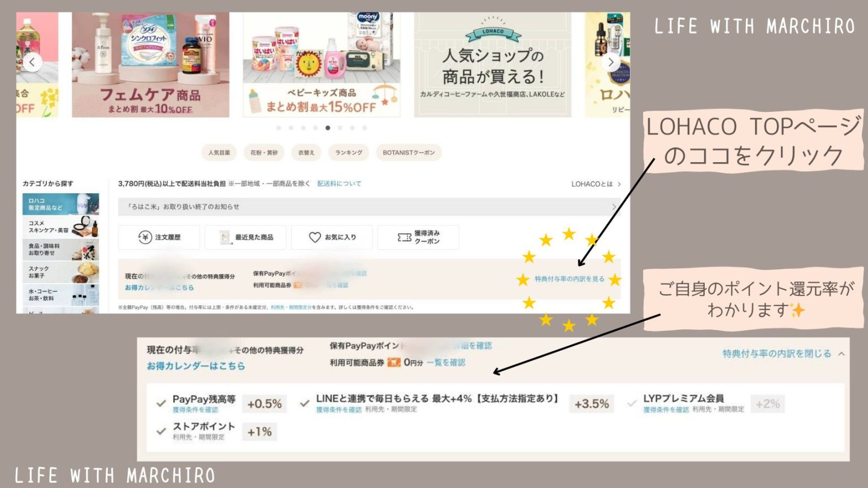Select the fourth carousel dot indicator

pyautogui.click(x=315, y=128)
